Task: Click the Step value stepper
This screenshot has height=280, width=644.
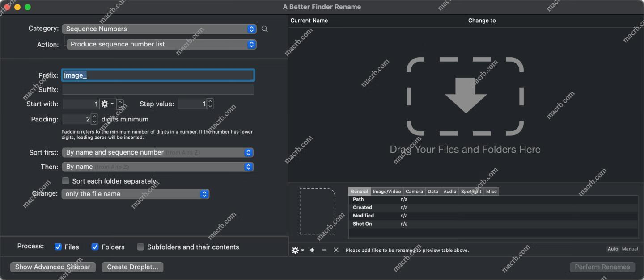Action: pos(210,104)
